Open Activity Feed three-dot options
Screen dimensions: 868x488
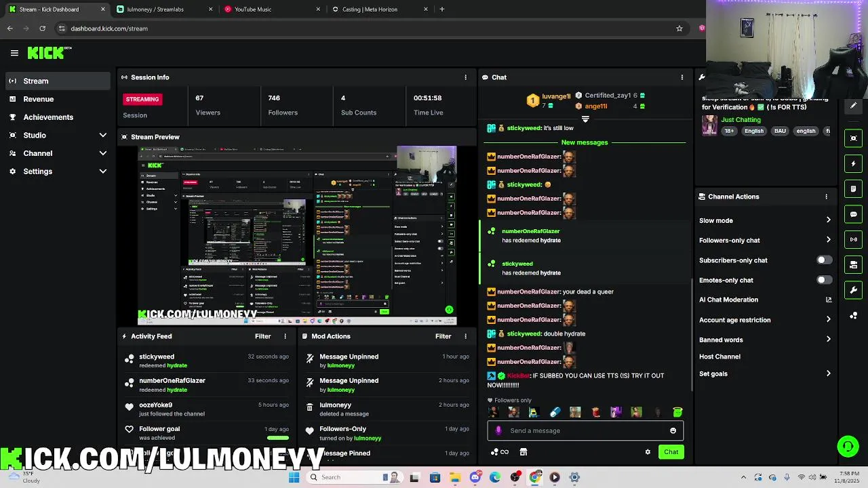point(285,336)
